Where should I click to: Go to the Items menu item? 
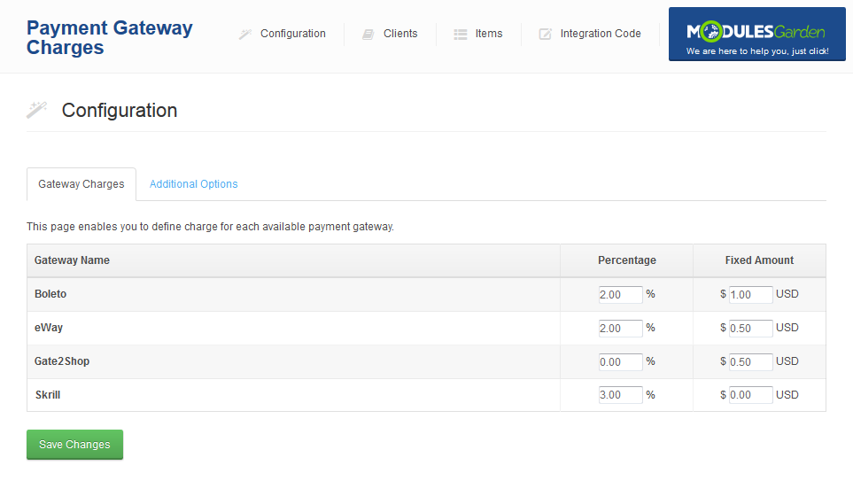click(489, 34)
